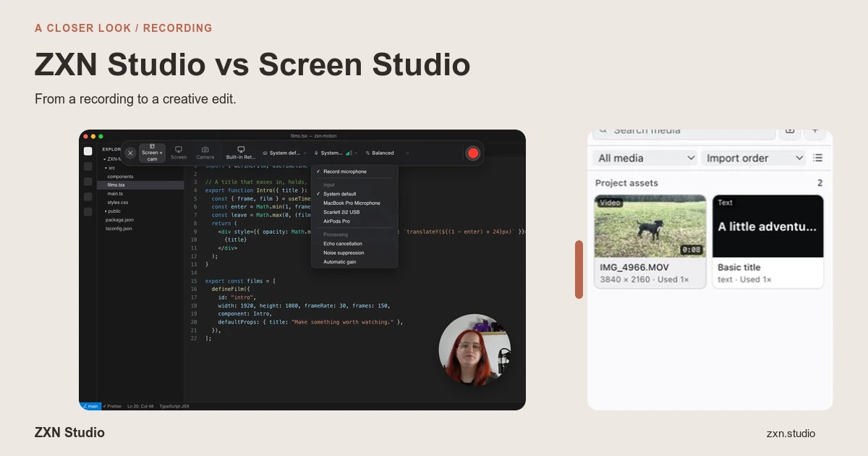
Task: Click code line 16 defineFilm({
Action: [x=231, y=289]
